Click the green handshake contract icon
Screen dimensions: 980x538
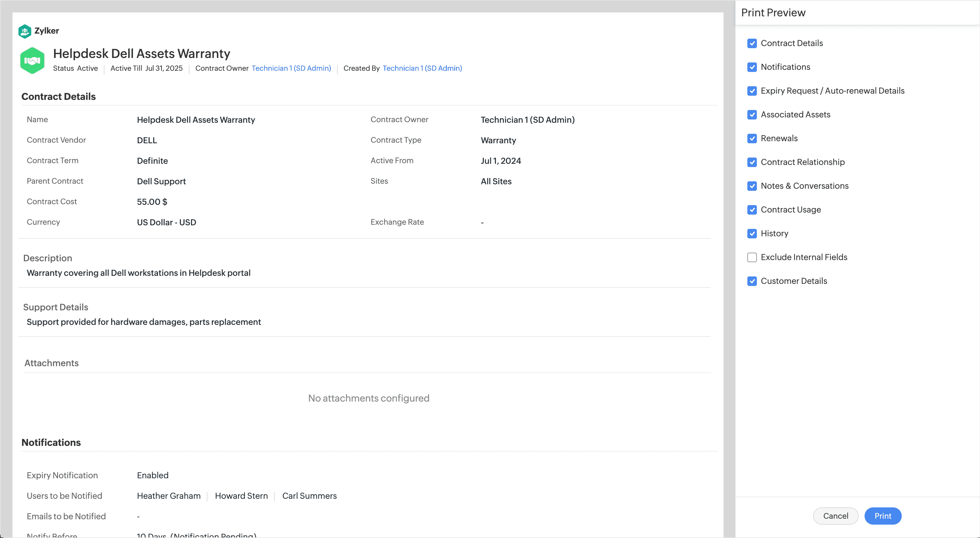point(32,60)
